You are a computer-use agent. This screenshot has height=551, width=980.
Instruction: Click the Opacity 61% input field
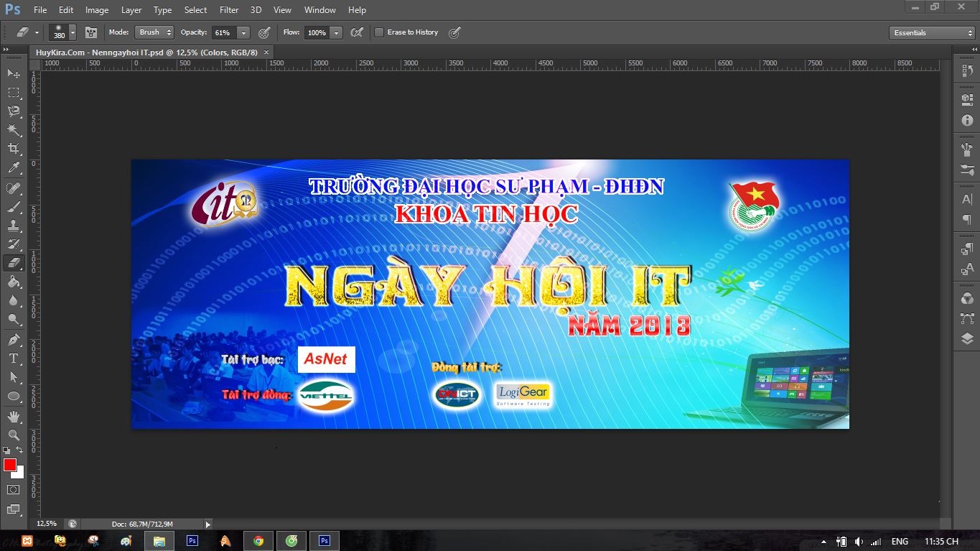pyautogui.click(x=224, y=32)
